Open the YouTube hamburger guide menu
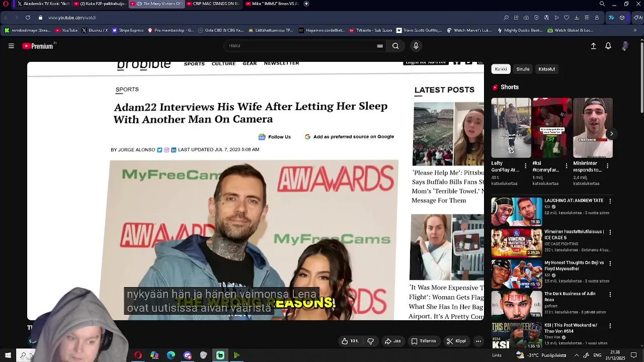Image resolution: width=644 pixels, height=362 pixels. tap(11, 46)
